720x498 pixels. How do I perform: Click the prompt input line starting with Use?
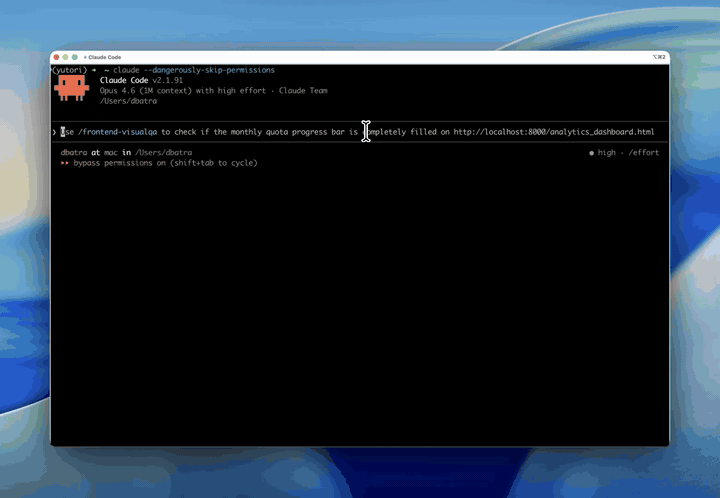coord(360,132)
